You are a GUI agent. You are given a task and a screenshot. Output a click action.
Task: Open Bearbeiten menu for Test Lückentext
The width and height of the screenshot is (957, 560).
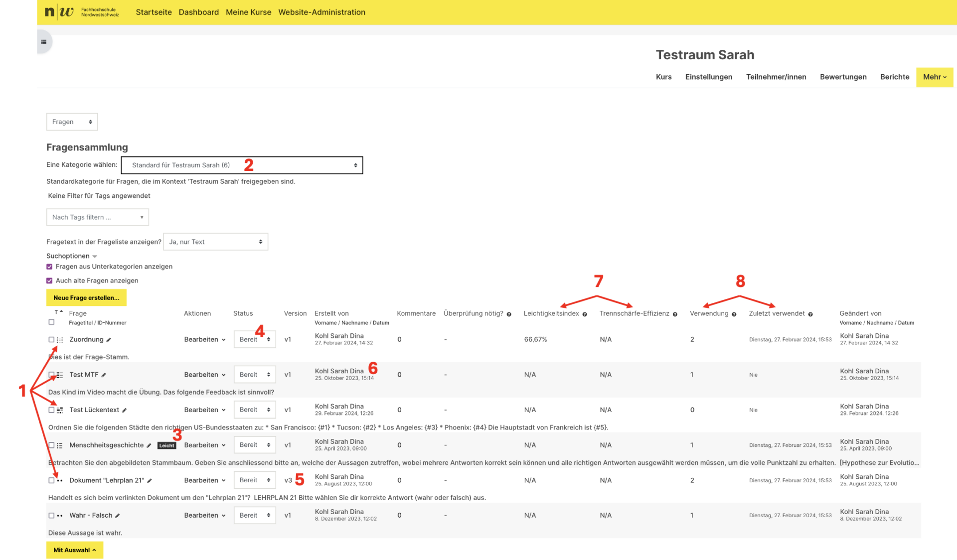205,410
